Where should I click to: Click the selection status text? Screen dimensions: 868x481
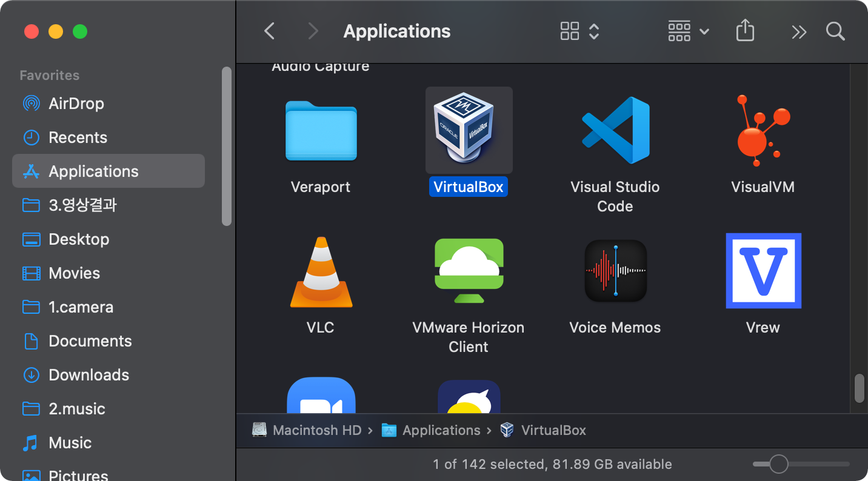552,464
